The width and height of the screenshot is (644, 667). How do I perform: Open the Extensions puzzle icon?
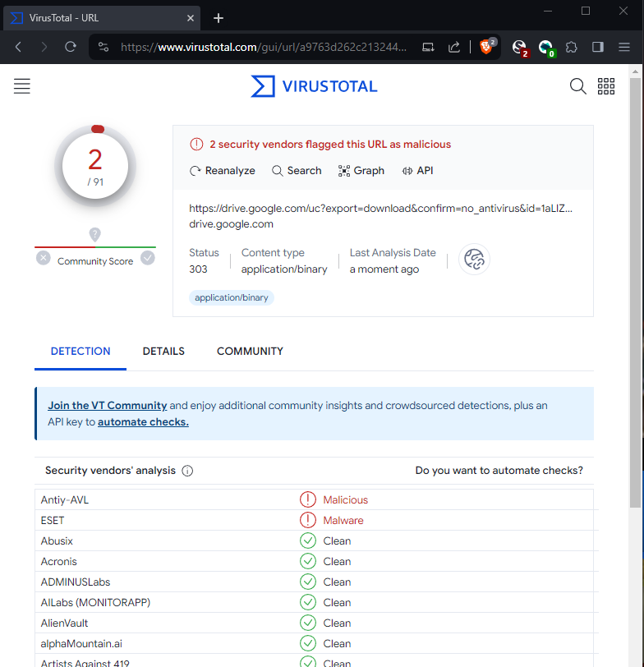(x=571, y=47)
